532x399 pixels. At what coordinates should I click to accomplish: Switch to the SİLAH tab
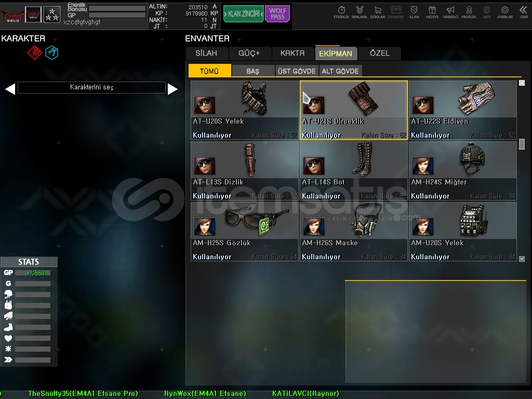[206, 54]
